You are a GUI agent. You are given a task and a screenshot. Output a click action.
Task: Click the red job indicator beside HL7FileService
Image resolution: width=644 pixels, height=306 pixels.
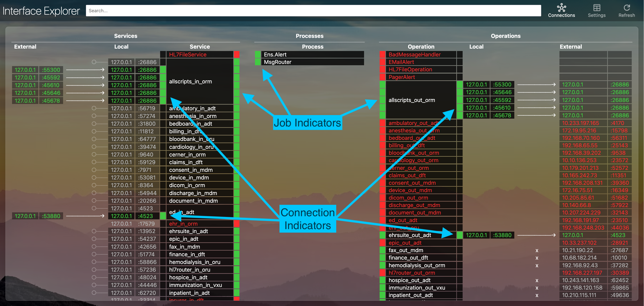tap(236, 55)
